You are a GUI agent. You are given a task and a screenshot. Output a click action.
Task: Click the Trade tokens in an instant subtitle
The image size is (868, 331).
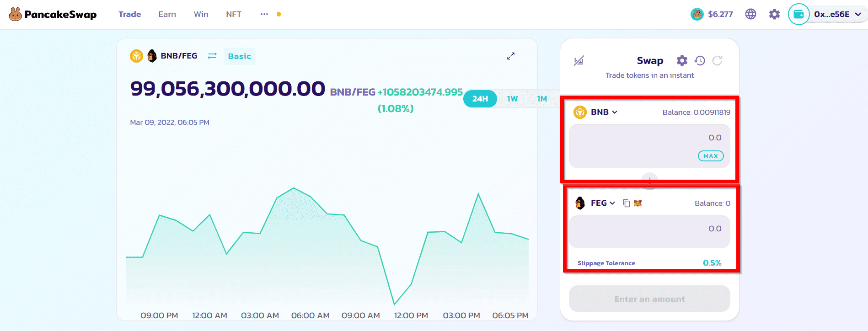(x=649, y=75)
